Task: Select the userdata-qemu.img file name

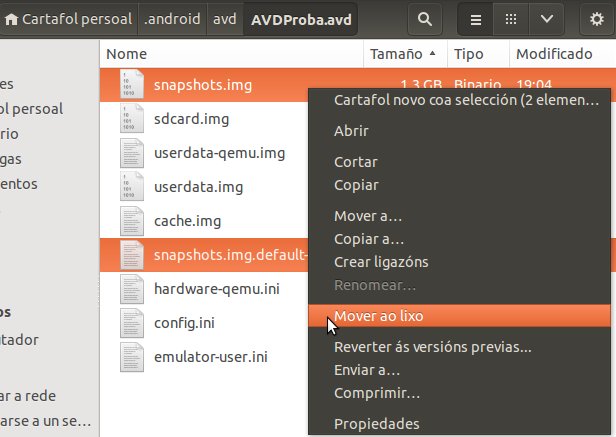Action: 219,153
